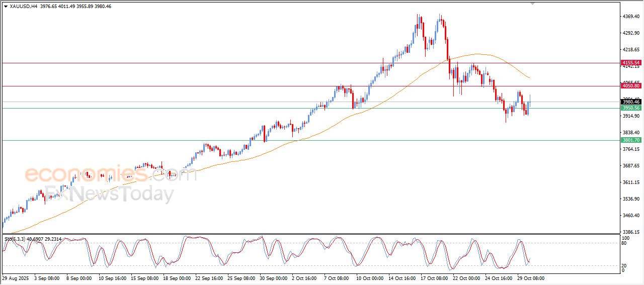Screen dimensions: 644x285
Task: Select the red 4050.80 price tag
Action: (x=630, y=86)
